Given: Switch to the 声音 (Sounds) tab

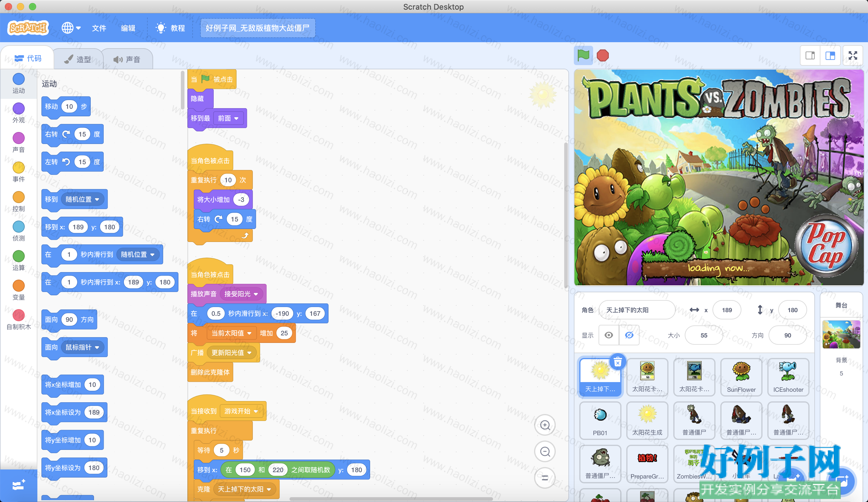Looking at the screenshot, I should click(x=127, y=59).
